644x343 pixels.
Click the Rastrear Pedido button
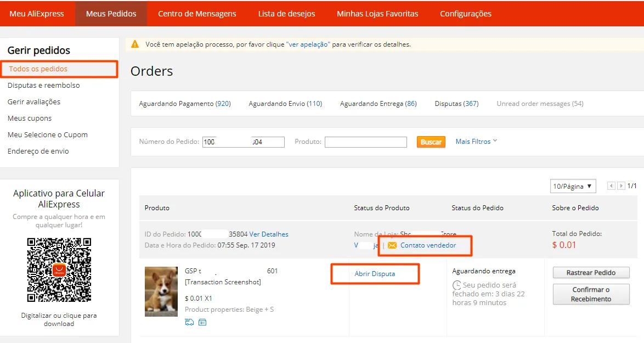(591, 273)
